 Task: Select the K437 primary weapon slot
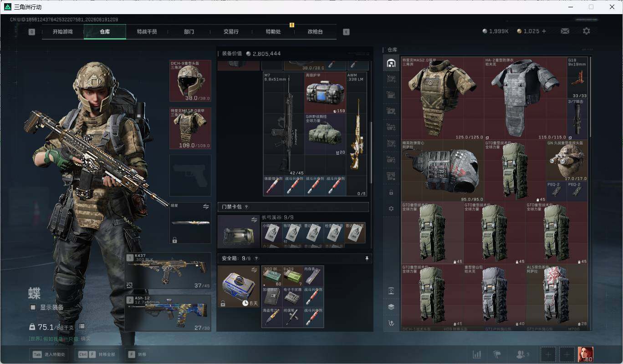point(168,271)
